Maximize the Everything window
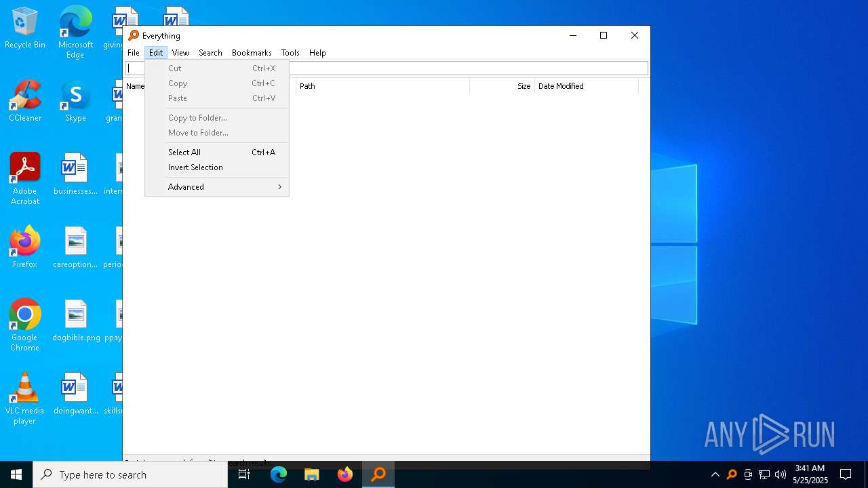 coord(604,36)
